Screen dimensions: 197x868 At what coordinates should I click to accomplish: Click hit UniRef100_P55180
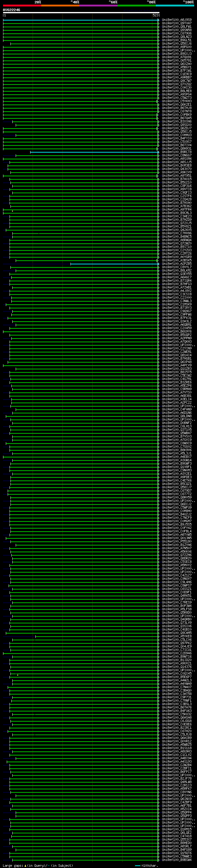pos(177,542)
